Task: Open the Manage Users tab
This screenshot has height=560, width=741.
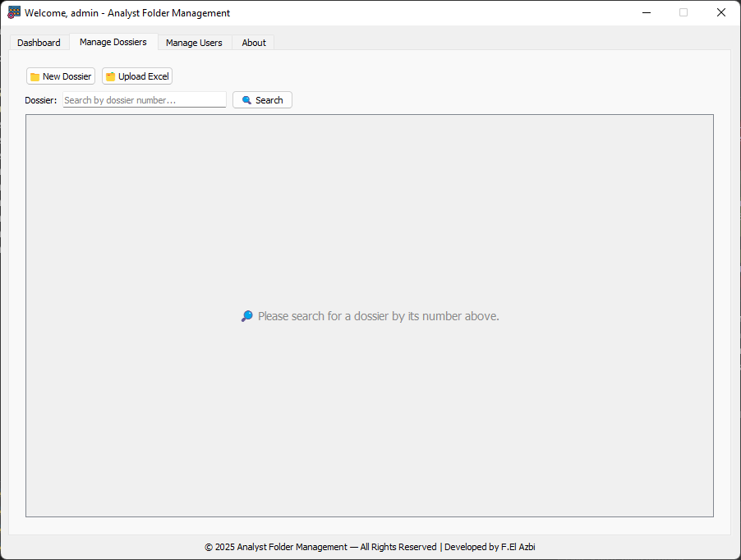Action: point(194,43)
